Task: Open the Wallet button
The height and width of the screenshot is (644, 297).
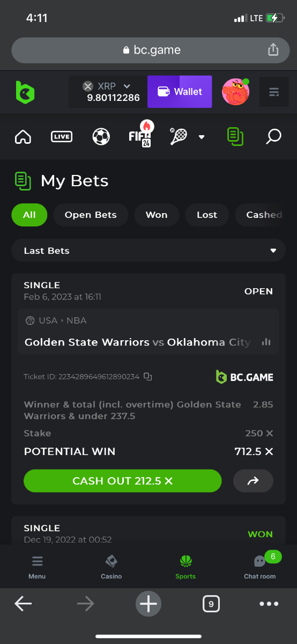Action: point(180,92)
